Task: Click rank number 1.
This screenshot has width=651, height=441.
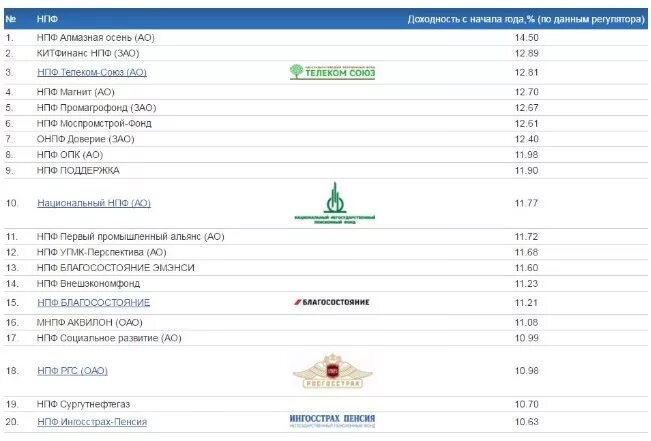Action: (x=10, y=38)
